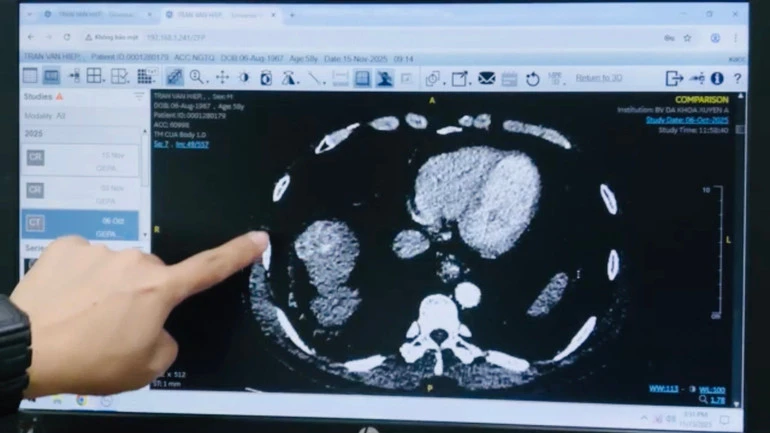Toggle the image overlay info button

[x=362, y=78]
